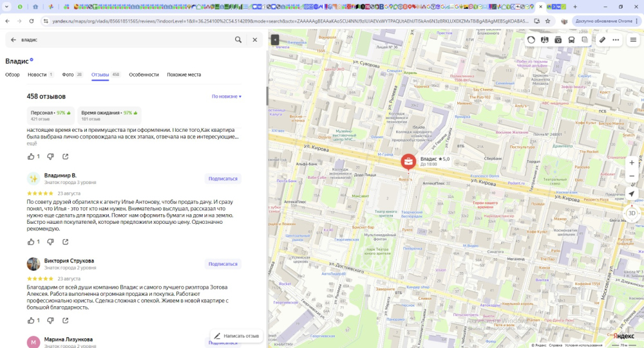The width and height of the screenshot is (644, 348).
Task: Open street panoramas map icon
Action: (545, 40)
